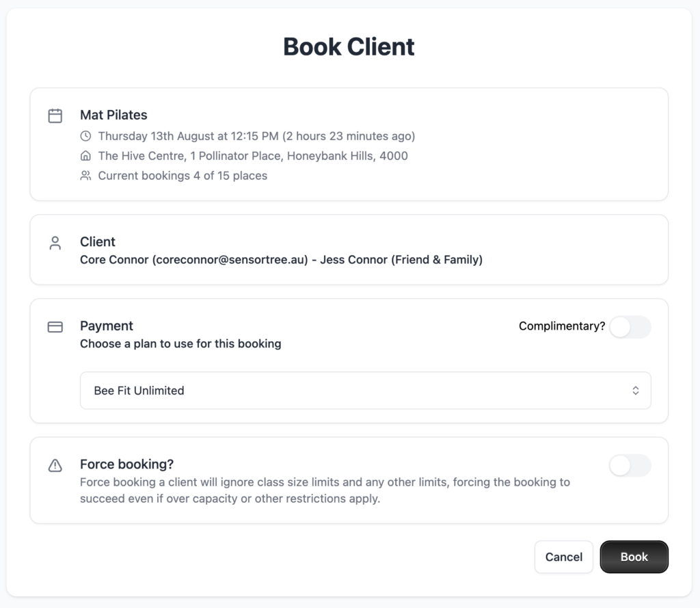The height and width of the screenshot is (608, 700).
Task: Click the home icon beside The Hive Centre
Action: [x=85, y=155]
